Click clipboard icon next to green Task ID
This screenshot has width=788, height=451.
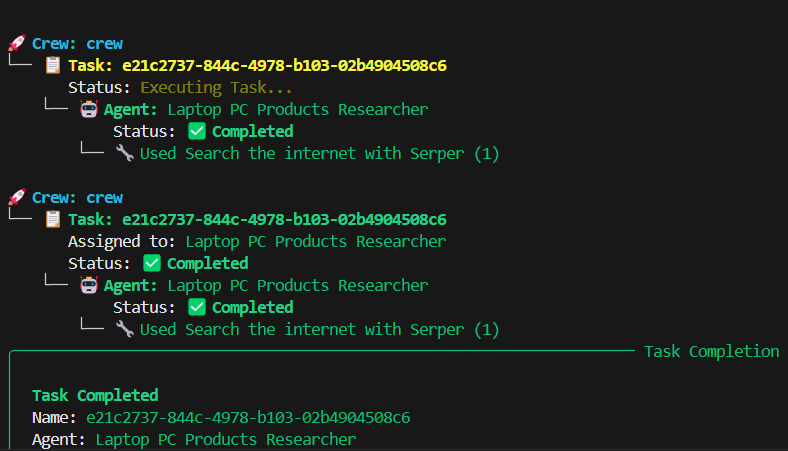53,220
